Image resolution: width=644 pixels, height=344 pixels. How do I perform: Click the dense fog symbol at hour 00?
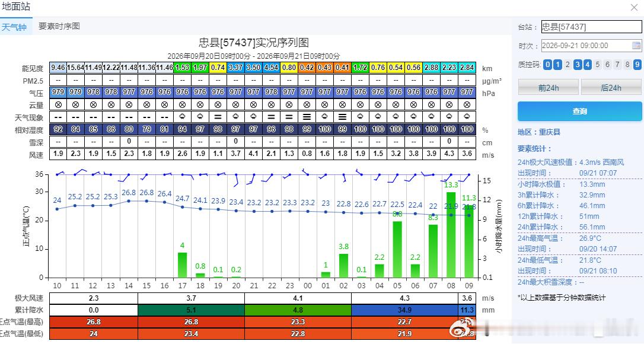coord(307,117)
